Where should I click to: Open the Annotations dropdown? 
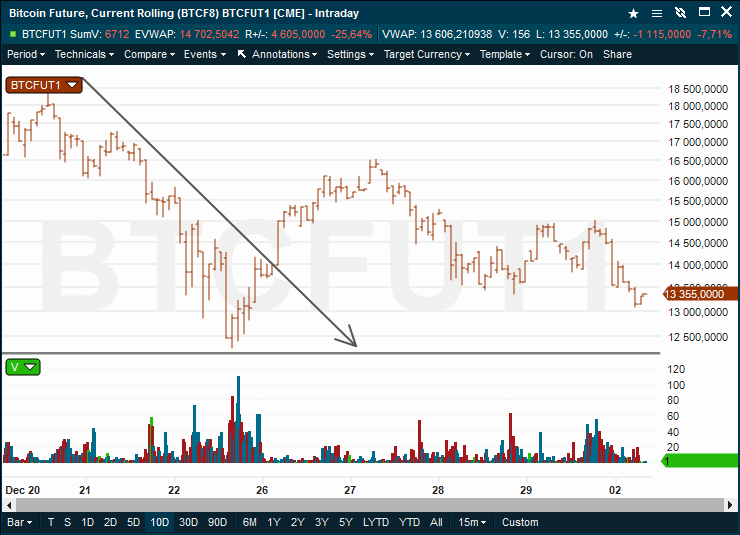284,54
